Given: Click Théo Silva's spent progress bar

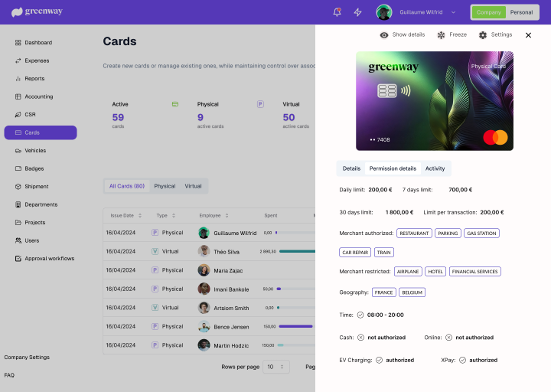Looking at the screenshot, I should tap(297, 251).
